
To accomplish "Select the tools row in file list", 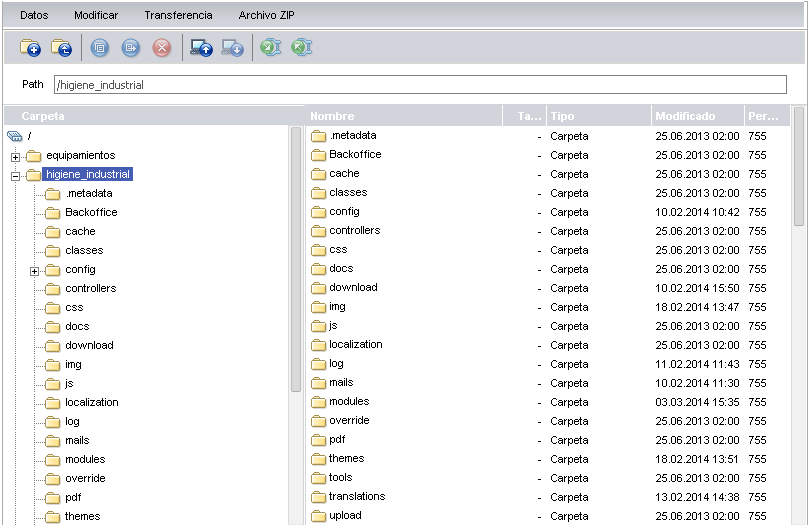I will (x=548, y=478).
